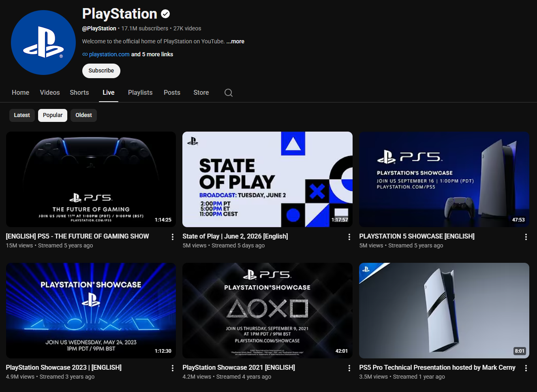Click the verified checkmark badge beside PlayStation

click(x=165, y=14)
